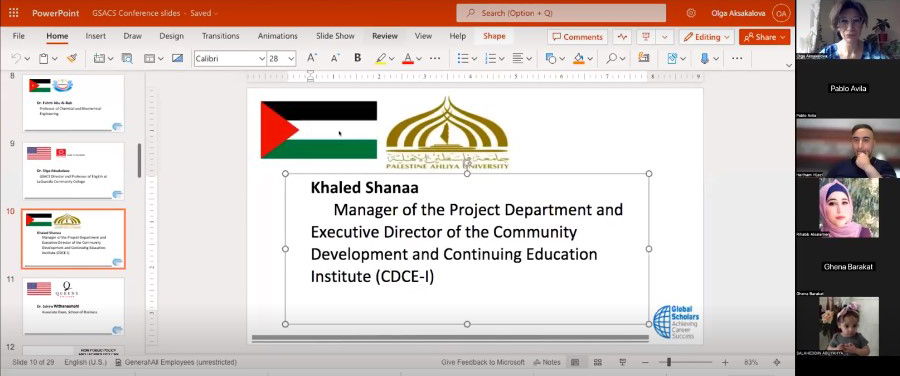Open the Designer icon in the ribbon
900x376 pixels.
click(x=643, y=58)
